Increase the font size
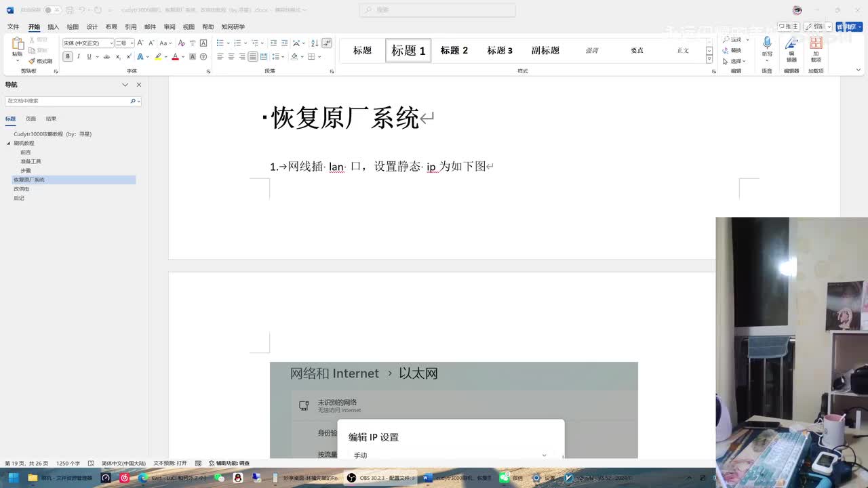The height and width of the screenshot is (488, 868). click(x=140, y=43)
